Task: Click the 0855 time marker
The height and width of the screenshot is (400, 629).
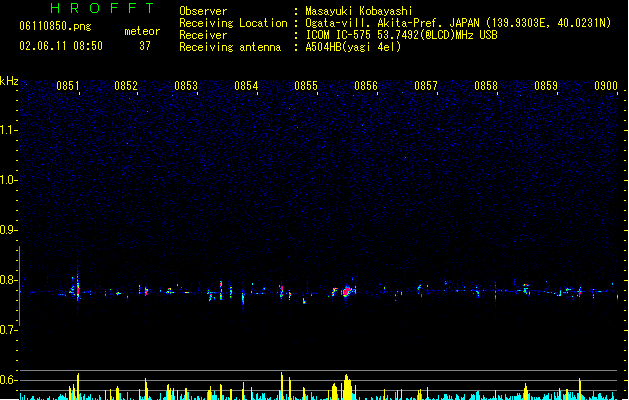Action: [x=306, y=86]
